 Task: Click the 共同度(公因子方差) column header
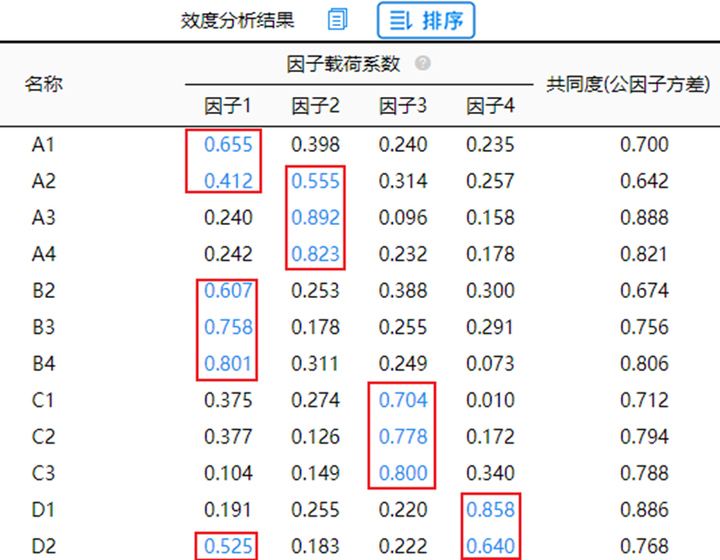tap(628, 84)
